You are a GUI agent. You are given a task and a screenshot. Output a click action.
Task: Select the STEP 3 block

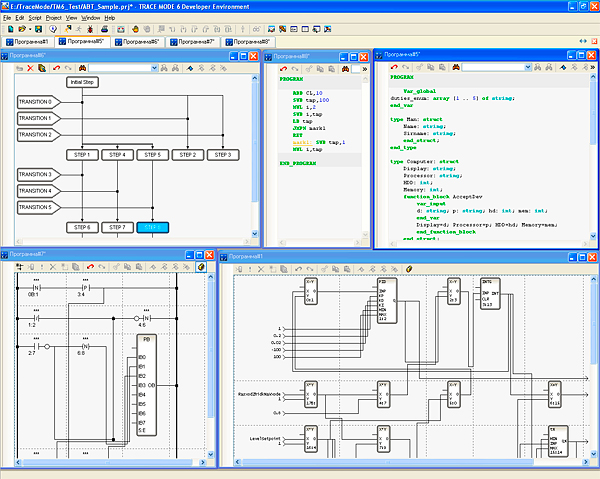tap(223, 155)
